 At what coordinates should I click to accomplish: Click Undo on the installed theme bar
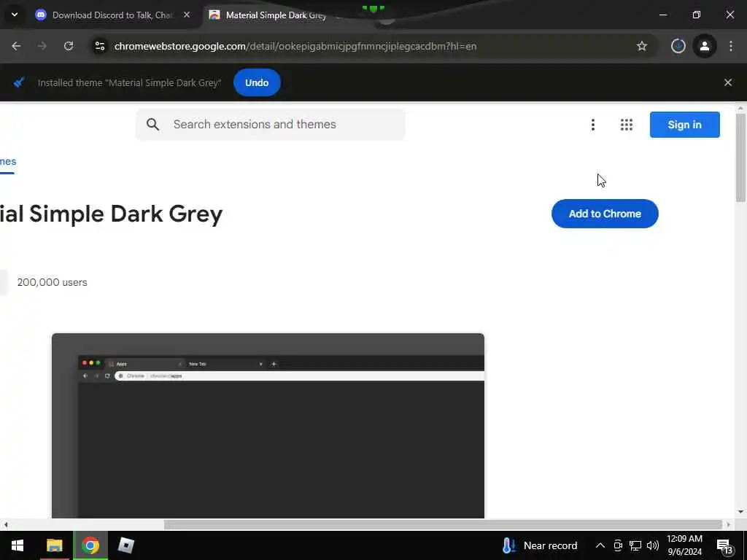(257, 83)
